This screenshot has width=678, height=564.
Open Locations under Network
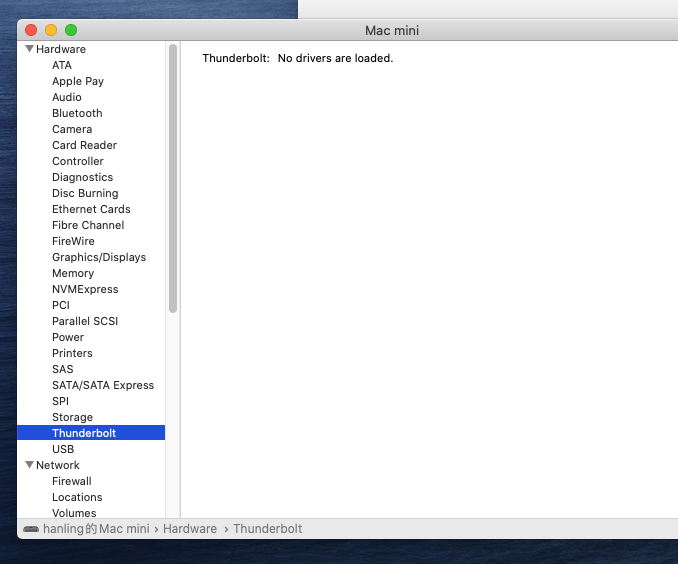coord(77,497)
